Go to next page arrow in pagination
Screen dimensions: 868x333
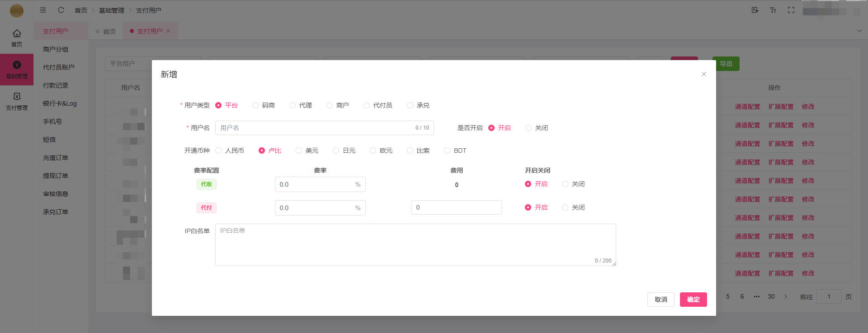[786, 296]
